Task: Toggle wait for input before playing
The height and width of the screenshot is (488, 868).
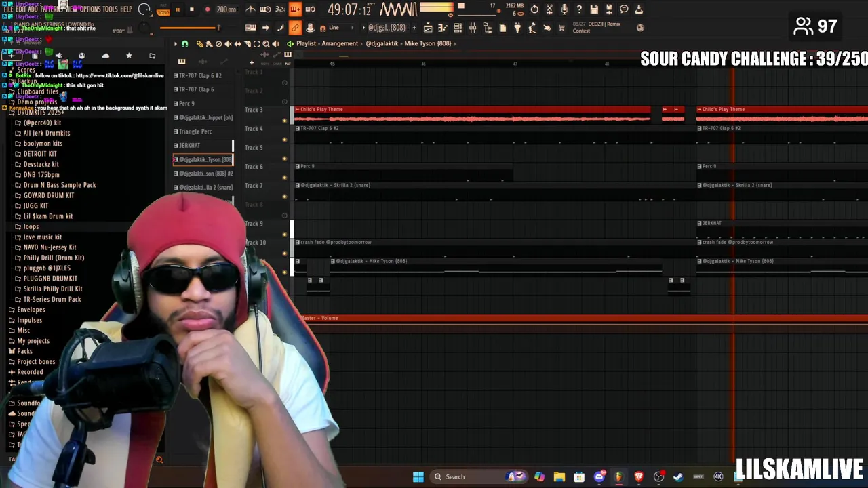Action: [265, 9]
